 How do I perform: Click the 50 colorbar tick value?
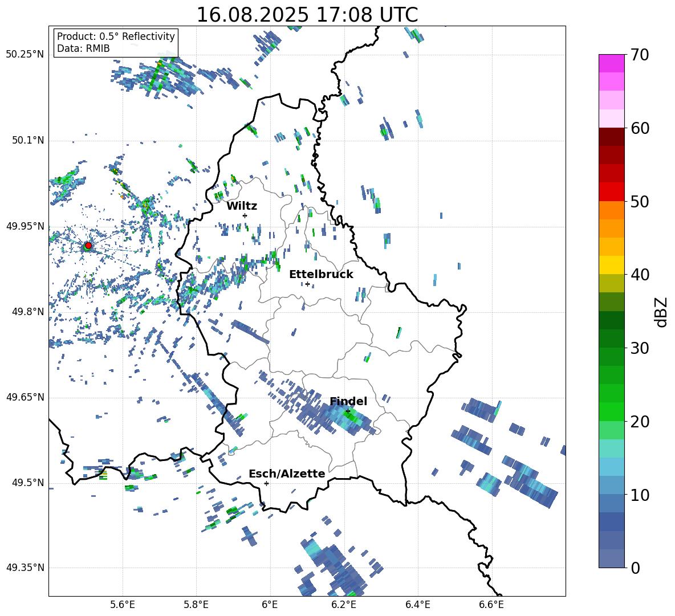point(640,202)
